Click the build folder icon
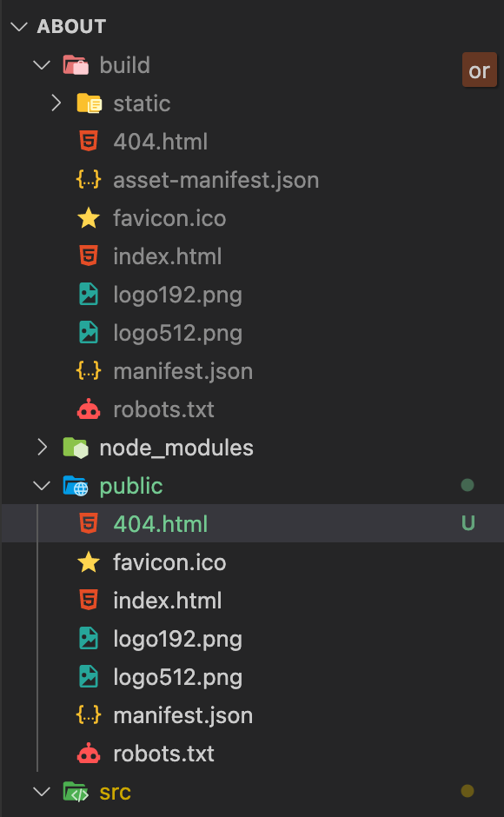This screenshot has width=504, height=817. pos(76,65)
